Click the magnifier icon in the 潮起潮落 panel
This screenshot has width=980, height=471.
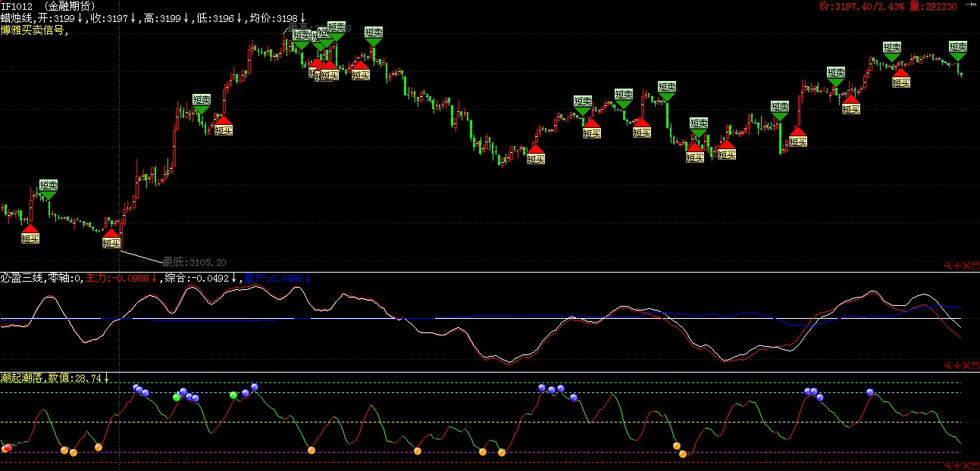(947, 465)
